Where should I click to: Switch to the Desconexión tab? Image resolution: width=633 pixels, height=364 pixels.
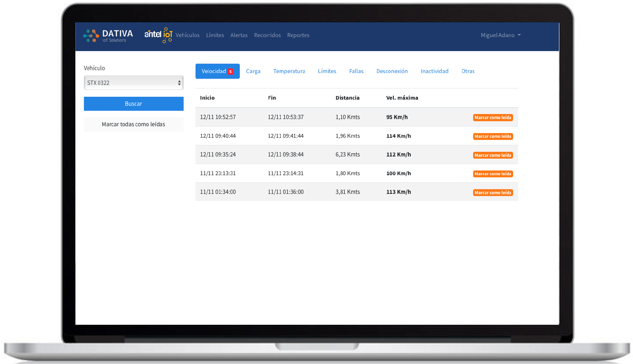click(392, 71)
